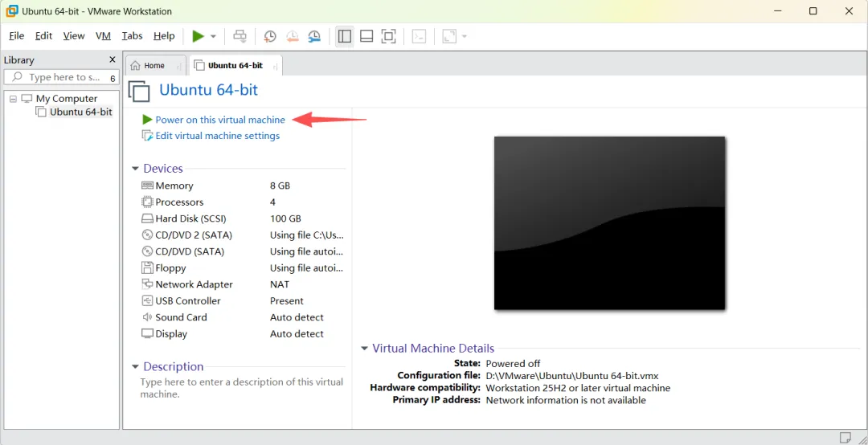868x445 pixels.
Task: Open the snapshot manager icon
Action: click(x=314, y=36)
